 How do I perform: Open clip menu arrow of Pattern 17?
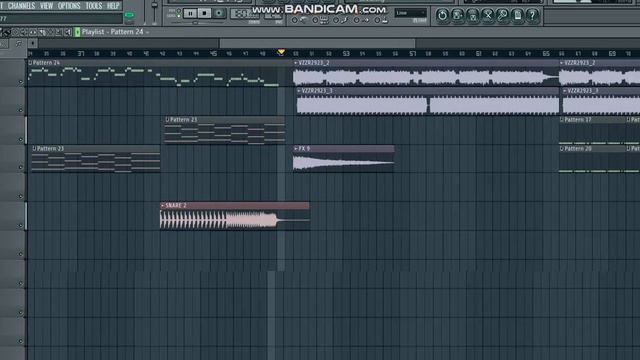(x=562, y=120)
